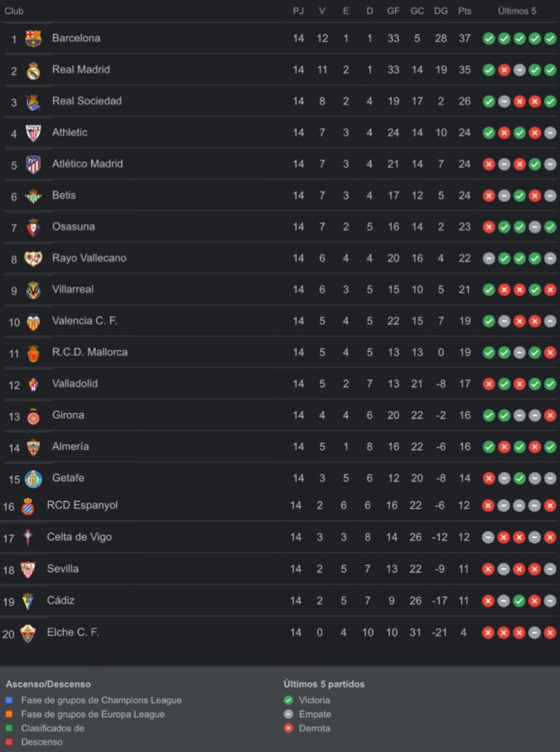Click the Getafe club crest
Image resolution: width=560 pixels, height=752 pixels.
(x=33, y=479)
